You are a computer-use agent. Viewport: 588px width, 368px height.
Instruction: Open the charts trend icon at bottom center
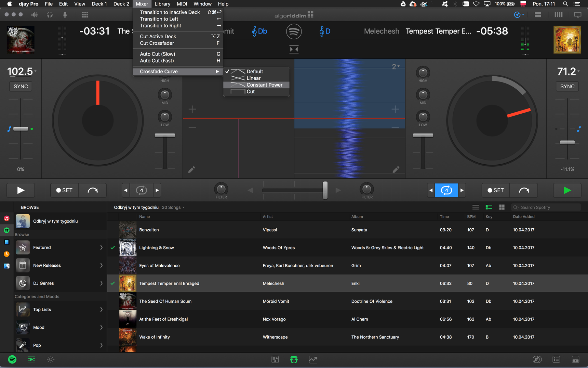coord(313,359)
